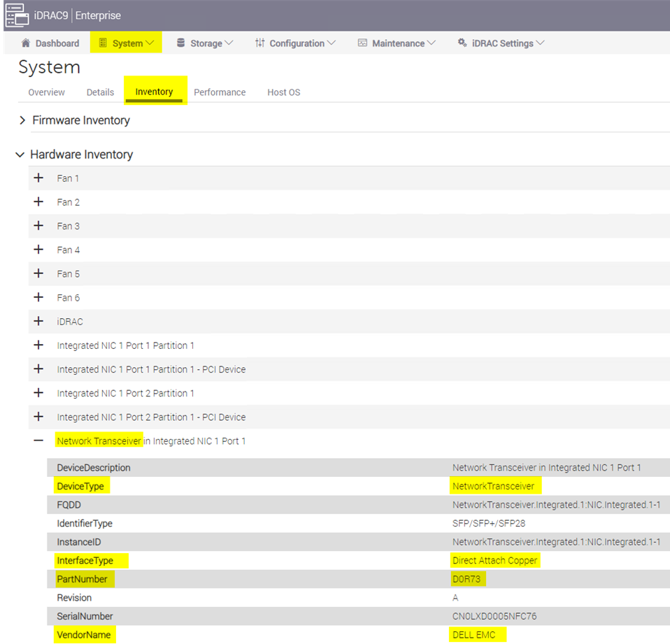The width and height of the screenshot is (670, 644).
Task: Open the Maintenance dropdown menu
Action: pos(431,43)
